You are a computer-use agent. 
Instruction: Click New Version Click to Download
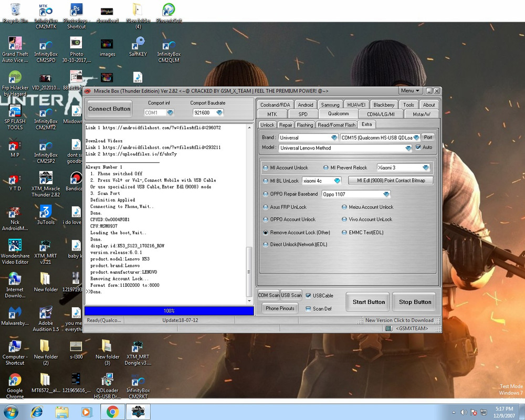(x=400, y=321)
